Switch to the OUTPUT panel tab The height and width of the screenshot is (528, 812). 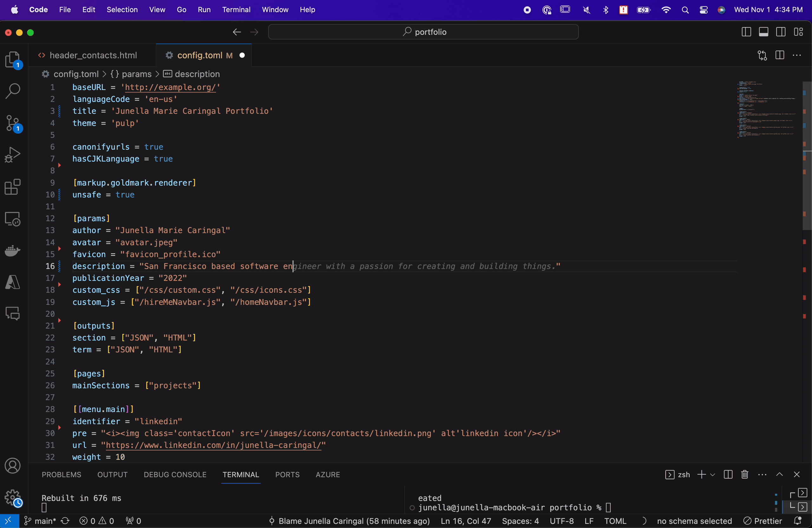112,474
